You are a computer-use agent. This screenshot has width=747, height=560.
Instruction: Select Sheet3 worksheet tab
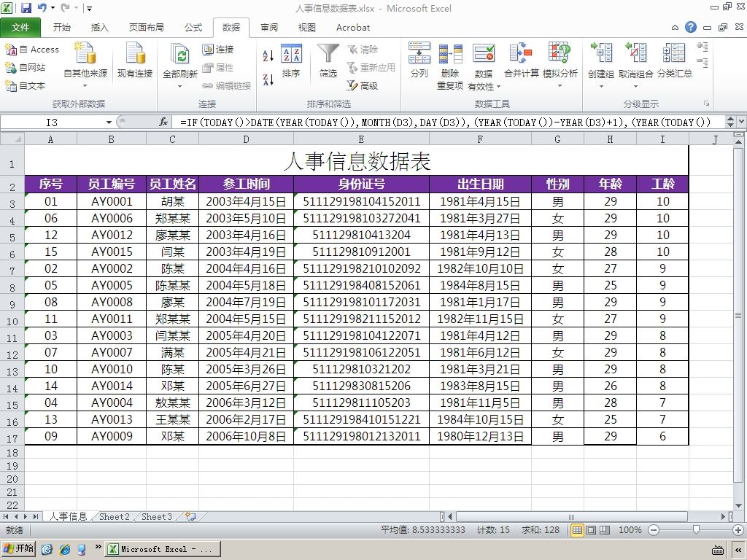point(157,516)
